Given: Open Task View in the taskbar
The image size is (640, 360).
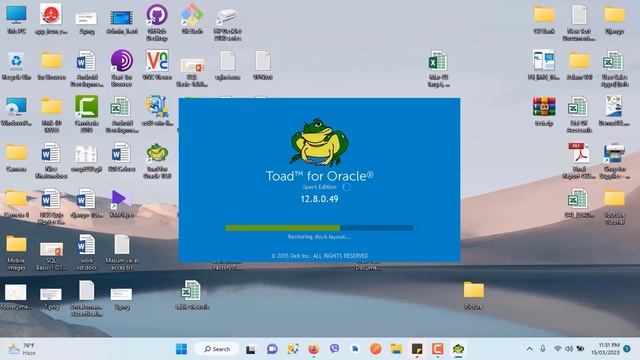Looking at the screenshot, I should point(251,349).
